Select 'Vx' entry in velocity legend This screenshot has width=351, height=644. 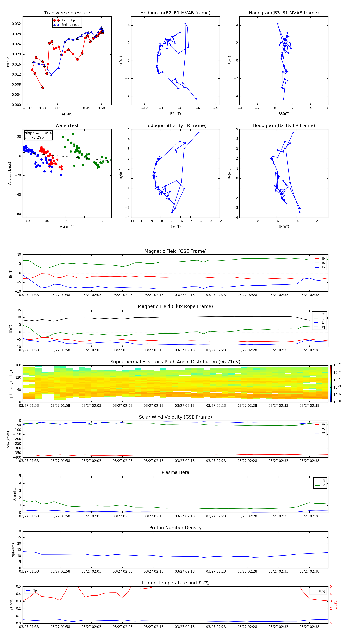coord(320,424)
